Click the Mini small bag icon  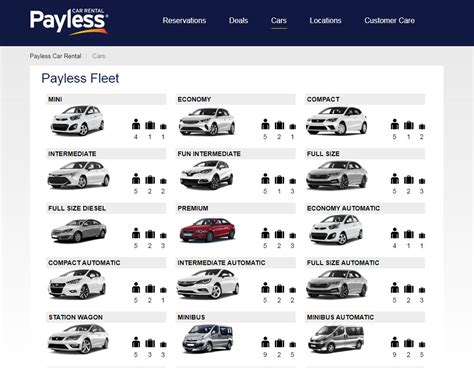click(x=163, y=127)
